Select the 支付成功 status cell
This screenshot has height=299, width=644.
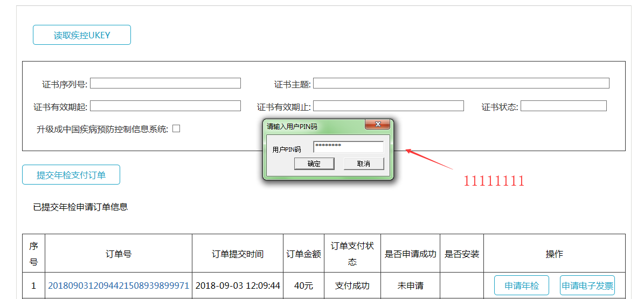coord(352,286)
